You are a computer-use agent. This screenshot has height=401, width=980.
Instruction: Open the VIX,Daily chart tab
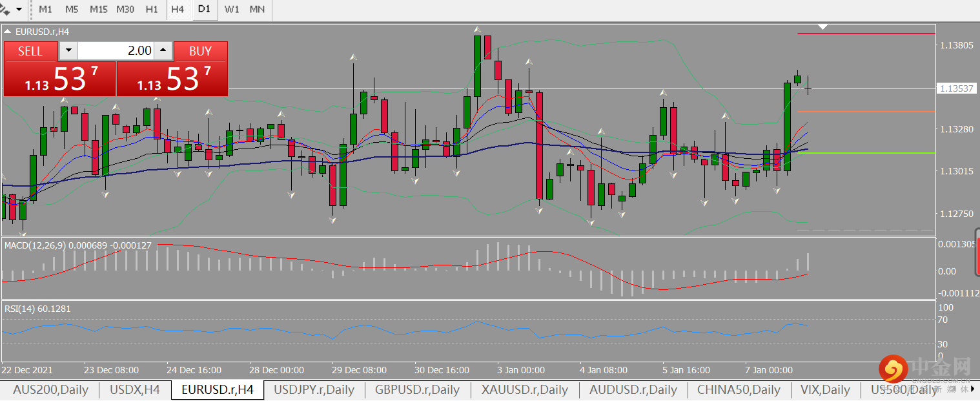point(825,389)
